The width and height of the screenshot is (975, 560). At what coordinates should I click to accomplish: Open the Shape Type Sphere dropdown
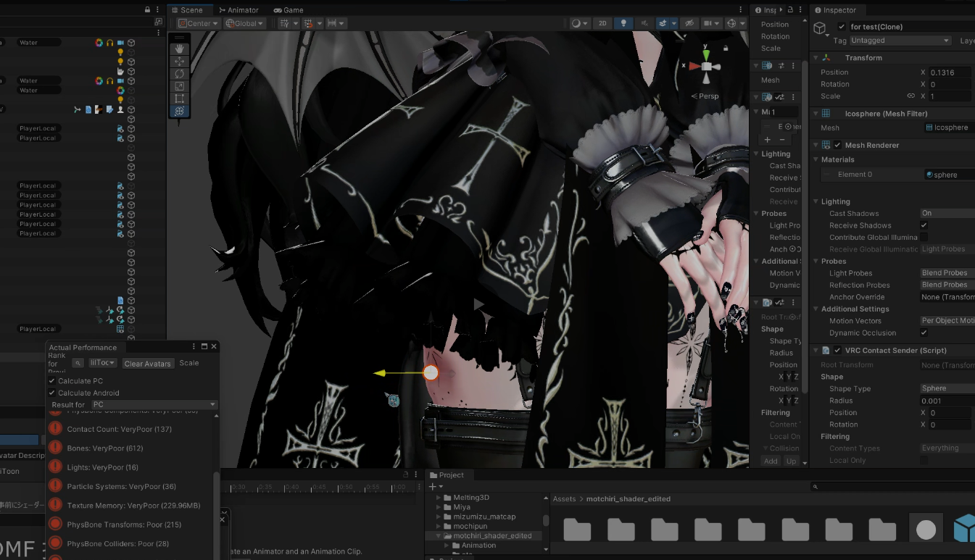[x=947, y=389]
